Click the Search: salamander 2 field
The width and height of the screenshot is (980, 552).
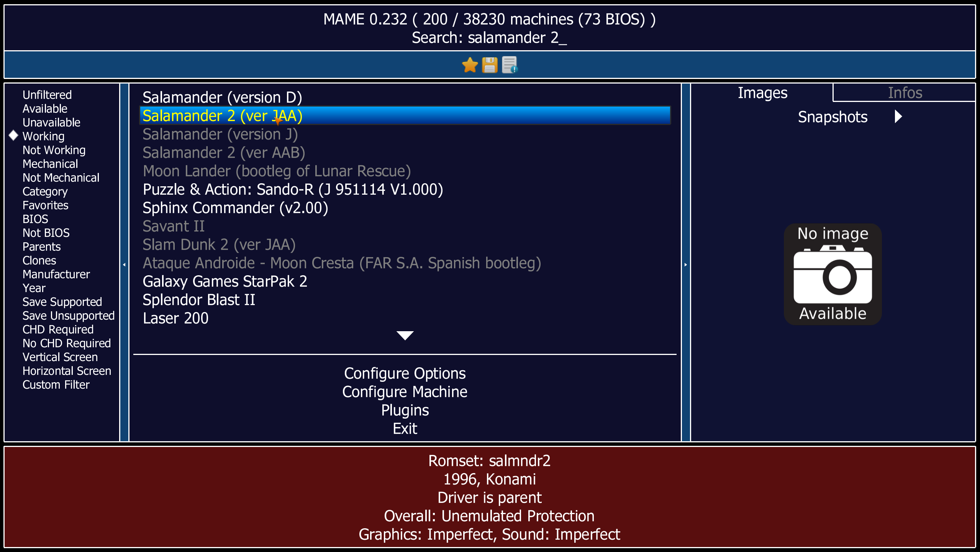(489, 38)
